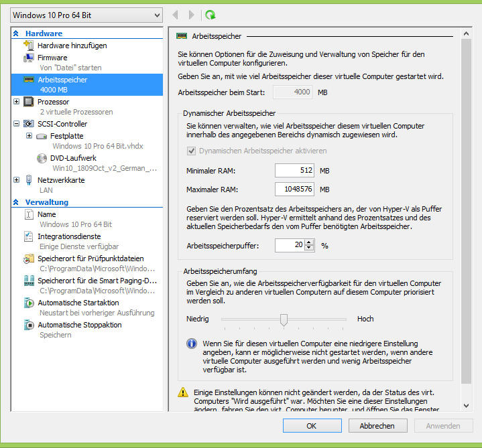Screen dimensions: 482x448
Task: Click the 'LAN' text under Netzwerkkarte
Action: [x=46, y=190]
